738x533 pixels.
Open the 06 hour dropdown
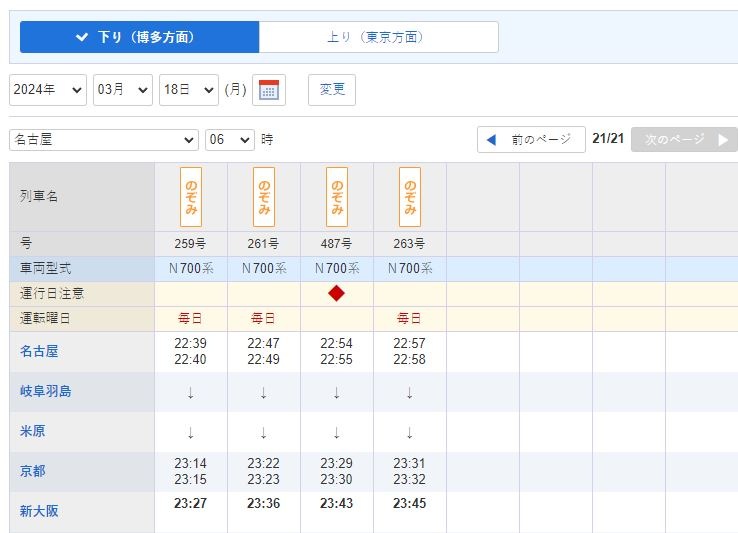pos(230,140)
